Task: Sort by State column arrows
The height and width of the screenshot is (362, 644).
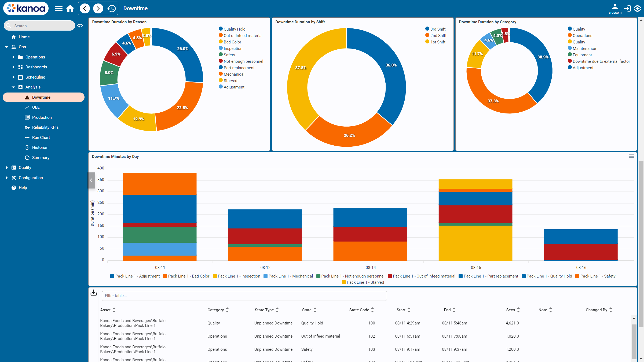Action: [315, 310]
